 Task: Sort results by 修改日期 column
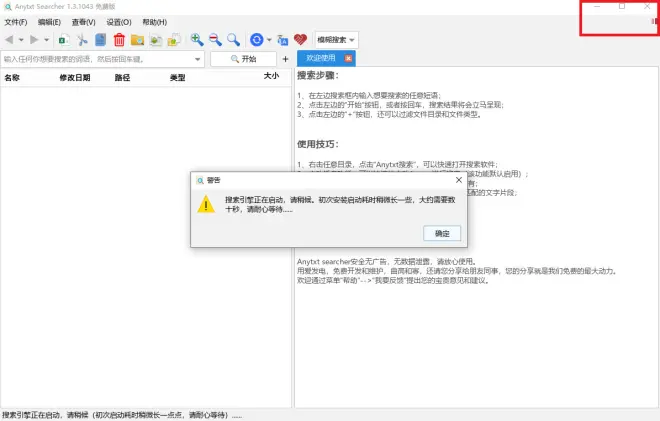(75, 77)
